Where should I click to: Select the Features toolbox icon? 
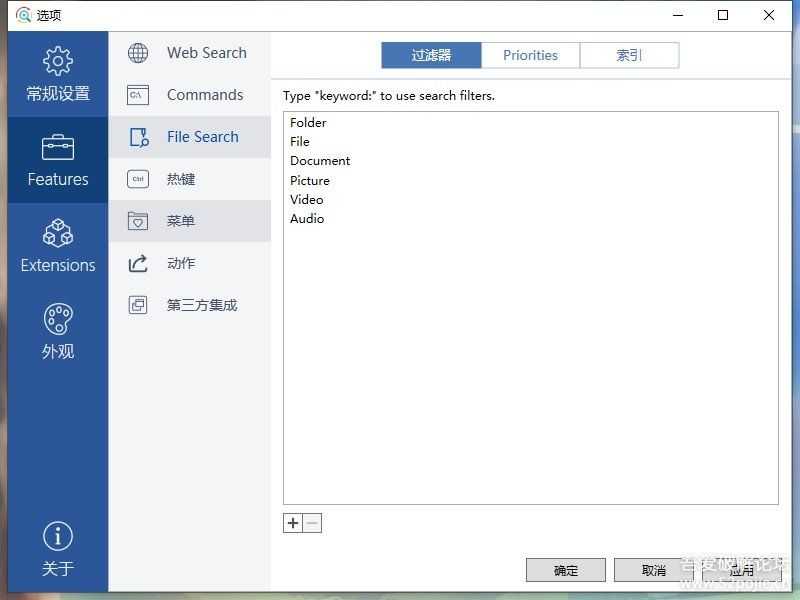(58, 148)
